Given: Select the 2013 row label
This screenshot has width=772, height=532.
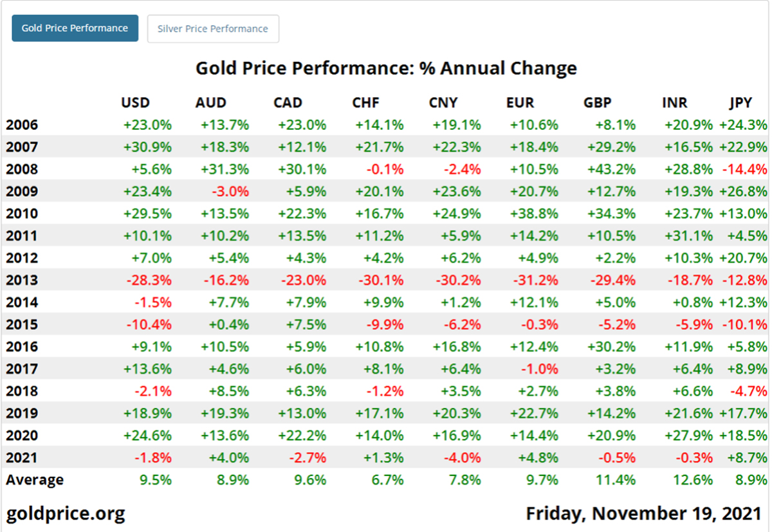Looking at the screenshot, I should [x=22, y=280].
